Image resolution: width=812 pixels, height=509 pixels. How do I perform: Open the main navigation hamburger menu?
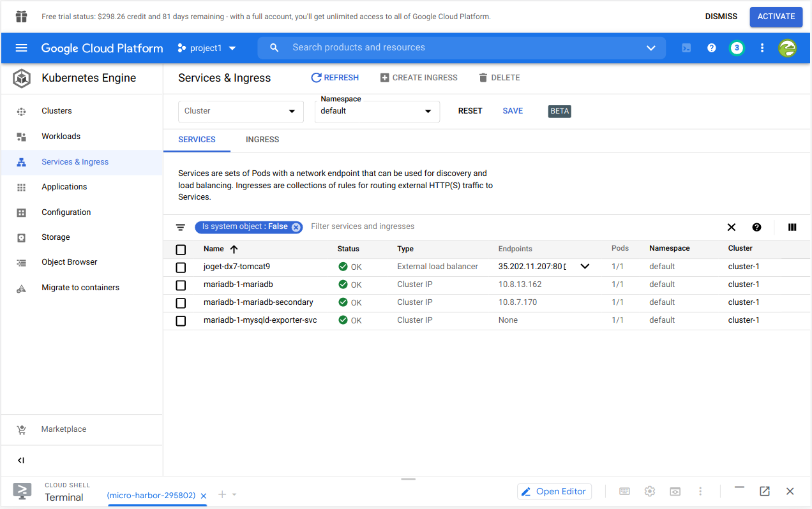click(x=22, y=48)
